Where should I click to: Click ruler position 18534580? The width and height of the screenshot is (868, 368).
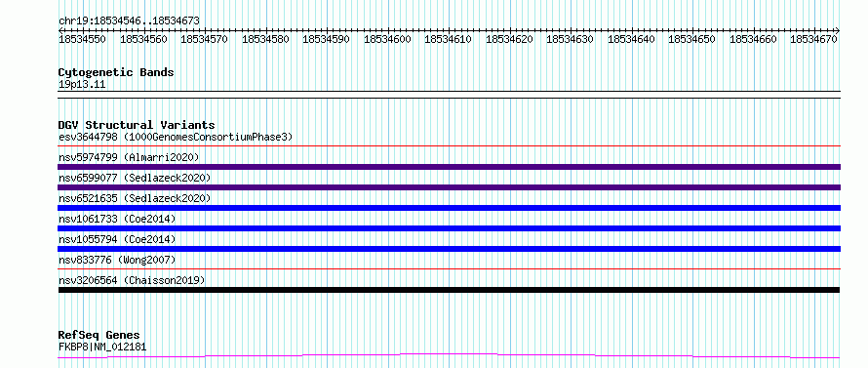[x=265, y=39]
